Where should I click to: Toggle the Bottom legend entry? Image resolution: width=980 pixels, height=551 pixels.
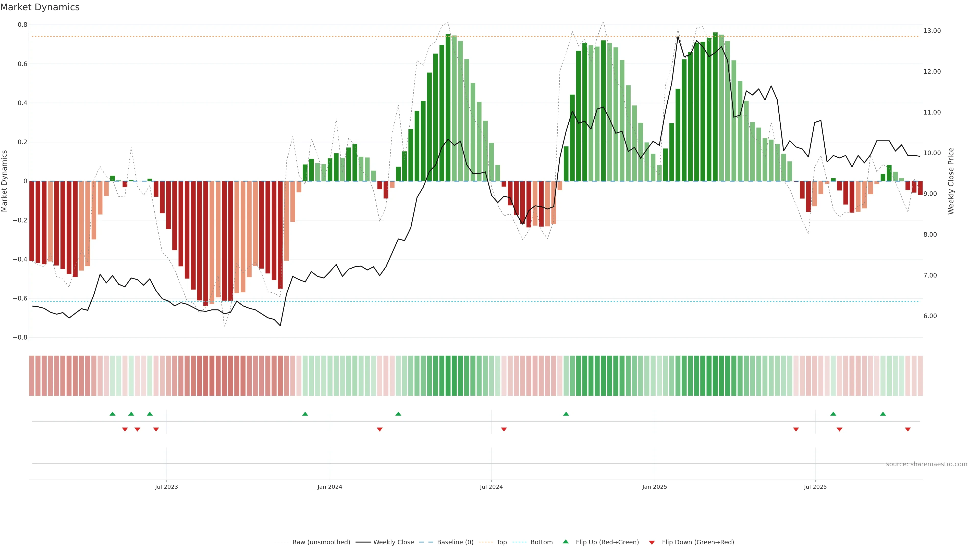(541, 542)
